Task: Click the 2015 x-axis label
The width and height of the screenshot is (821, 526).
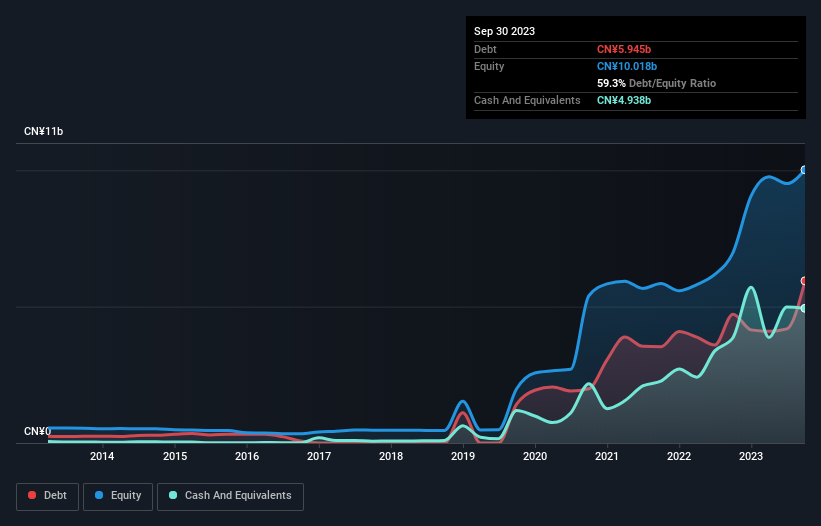Action: pos(175,456)
